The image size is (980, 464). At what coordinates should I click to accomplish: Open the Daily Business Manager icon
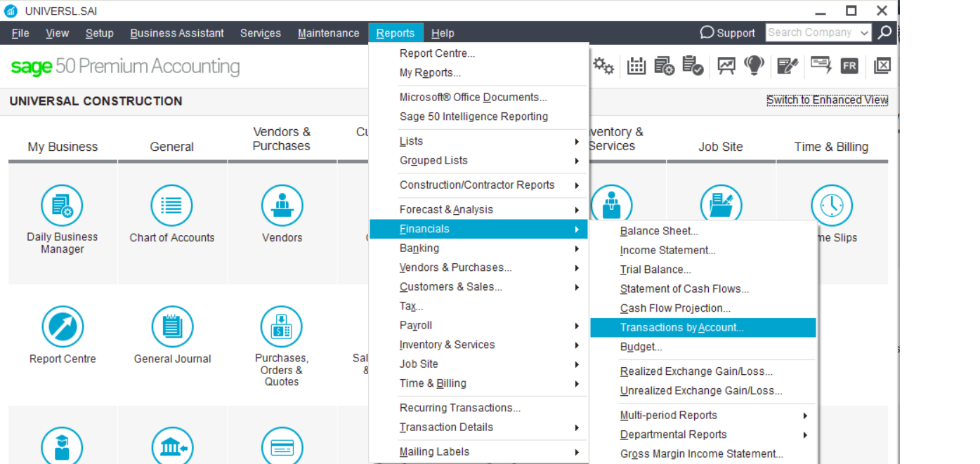pyautogui.click(x=62, y=206)
